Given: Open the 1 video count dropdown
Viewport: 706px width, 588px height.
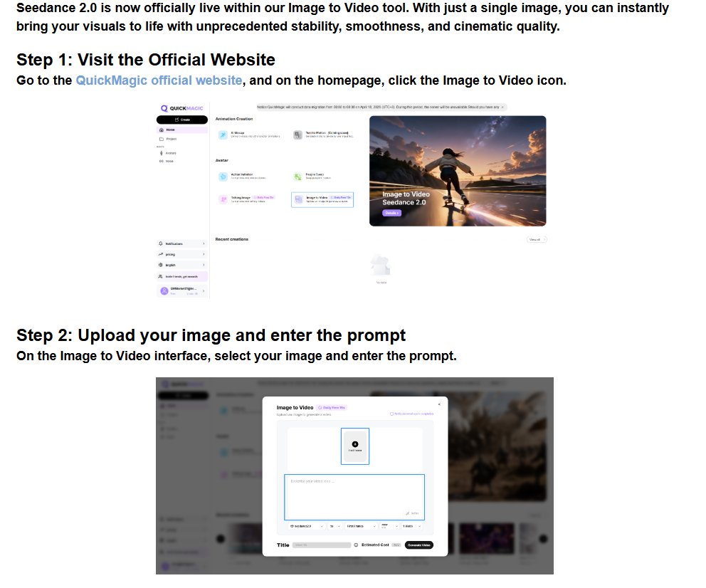Looking at the screenshot, I should click(411, 526).
